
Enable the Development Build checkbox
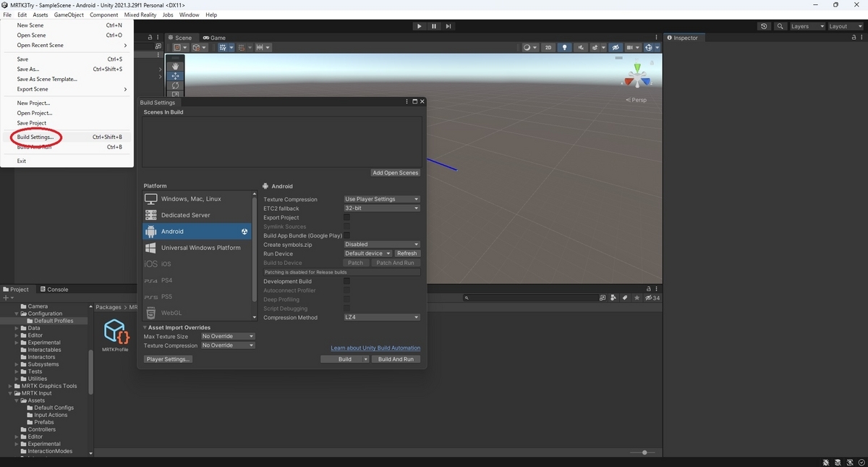(346, 281)
